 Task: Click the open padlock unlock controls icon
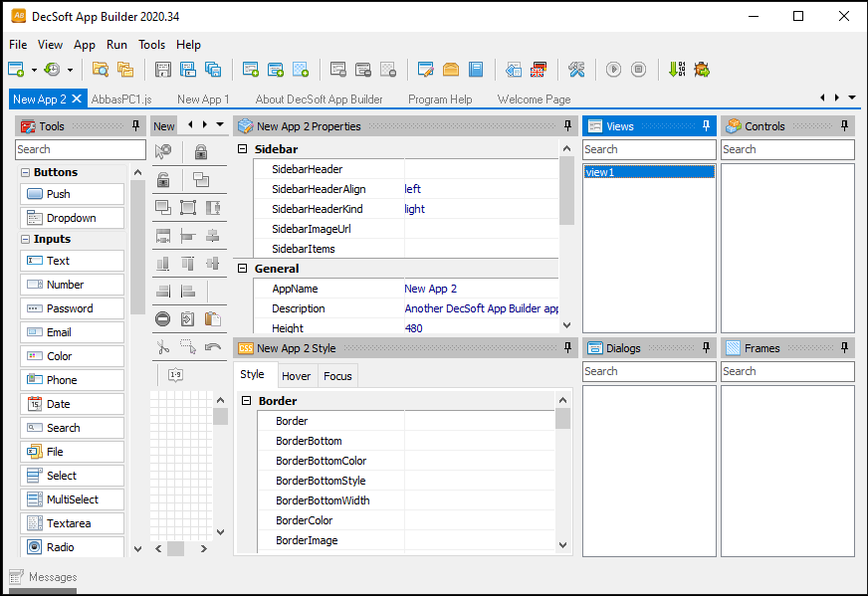(x=163, y=179)
